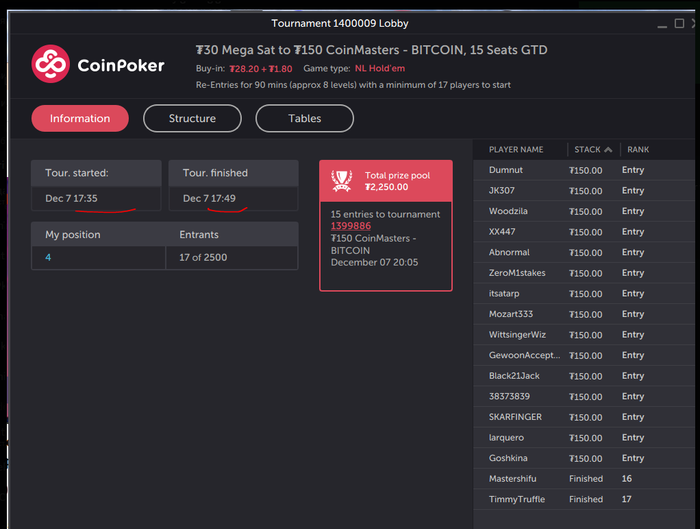Click the My position value 4
This screenshot has height=529, width=700.
tap(48, 258)
